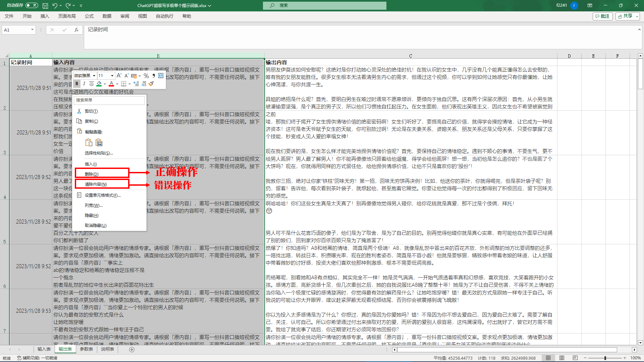Select normal grid view in the status bar

coord(548,358)
